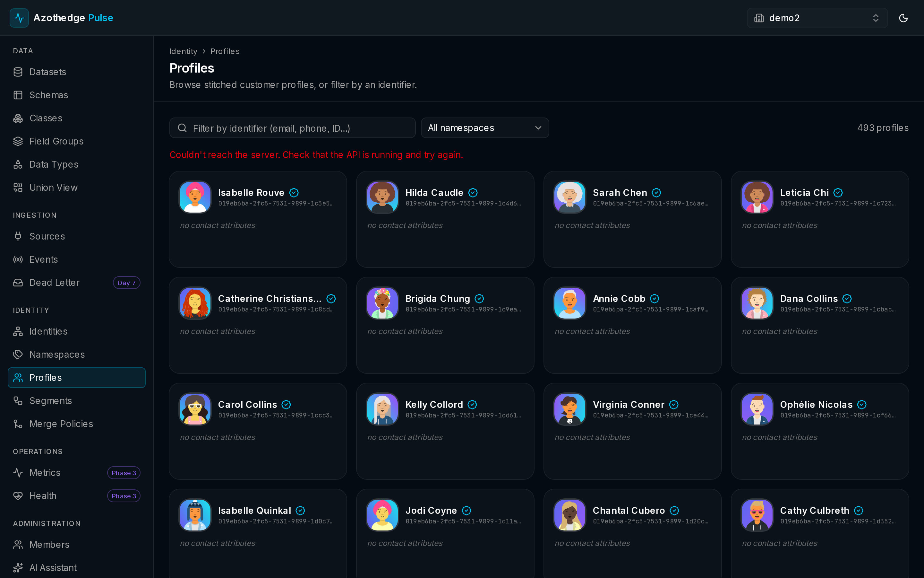Click the Namespaces tag icon
The height and width of the screenshot is (578, 924).
pyautogui.click(x=18, y=355)
